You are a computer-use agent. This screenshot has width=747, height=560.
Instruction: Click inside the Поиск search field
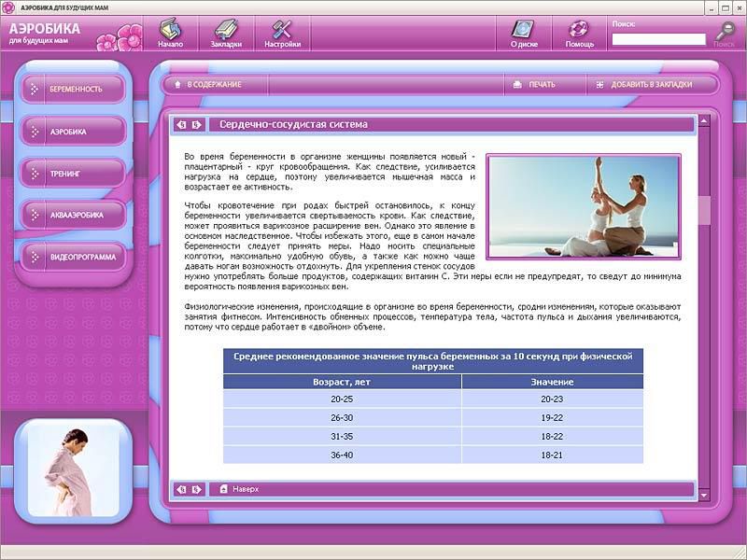658,39
